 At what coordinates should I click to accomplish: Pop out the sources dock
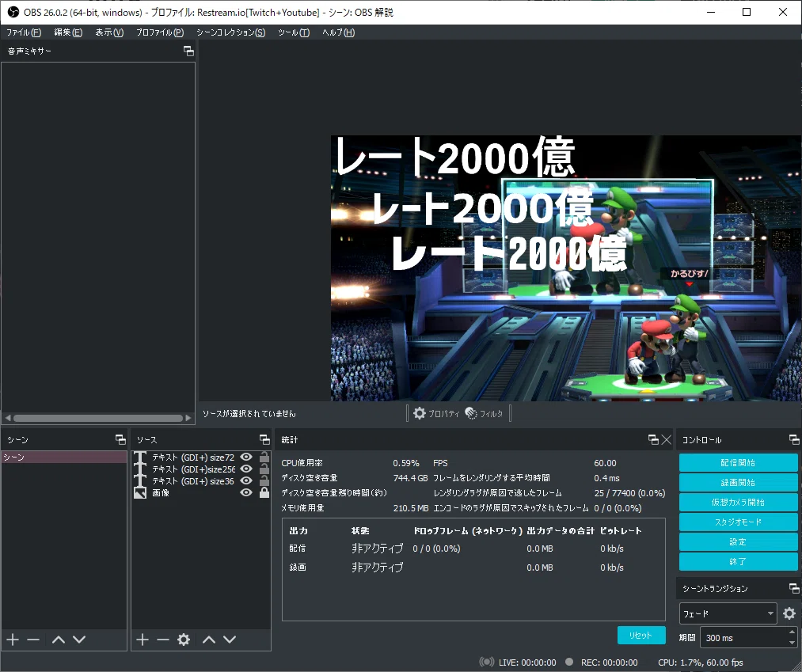tap(264, 439)
